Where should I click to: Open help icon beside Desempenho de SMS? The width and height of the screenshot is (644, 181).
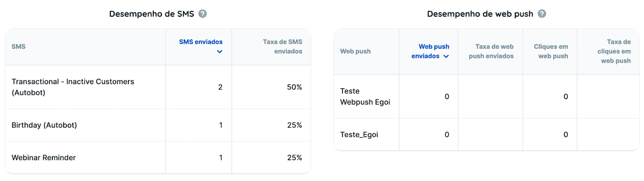(x=203, y=14)
